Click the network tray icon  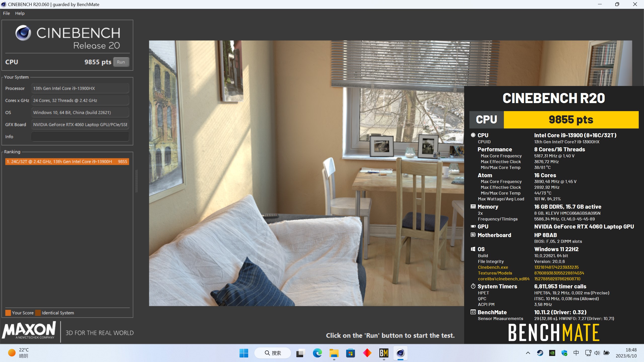tap(588, 353)
